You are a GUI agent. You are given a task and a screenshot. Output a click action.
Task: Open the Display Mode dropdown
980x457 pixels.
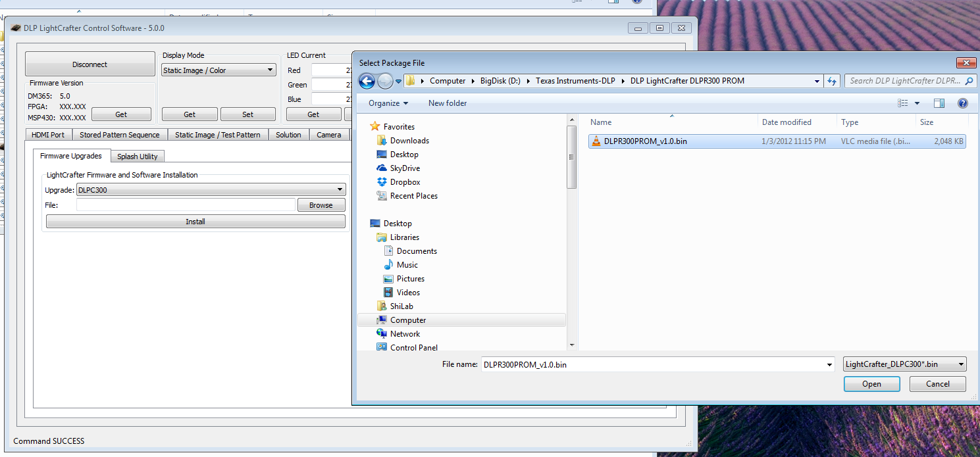219,70
